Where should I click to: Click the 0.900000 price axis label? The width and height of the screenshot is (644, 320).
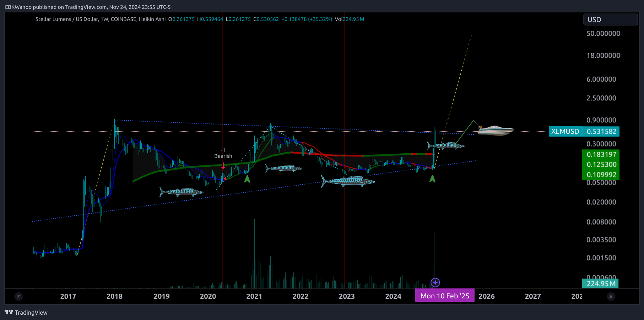pyautogui.click(x=601, y=120)
